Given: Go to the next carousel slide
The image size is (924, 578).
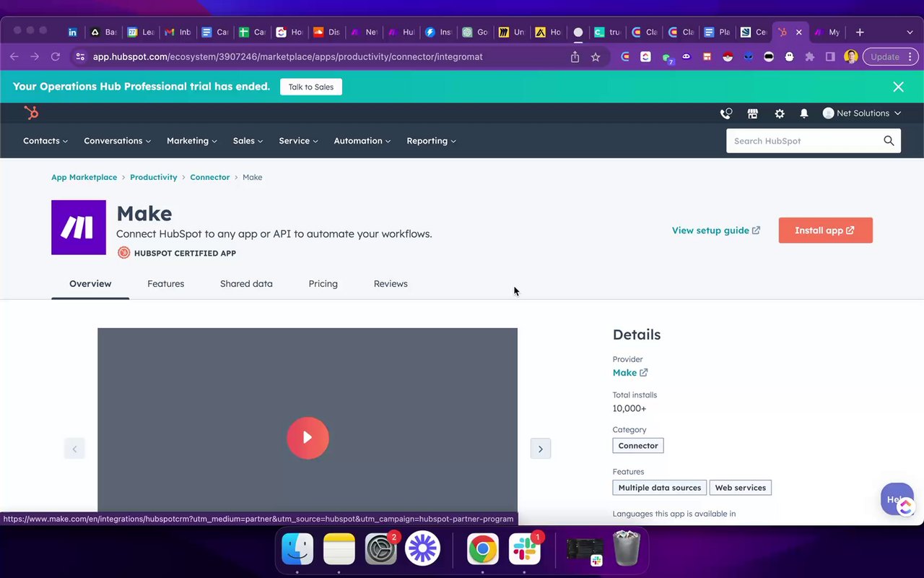Looking at the screenshot, I should coord(541,449).
